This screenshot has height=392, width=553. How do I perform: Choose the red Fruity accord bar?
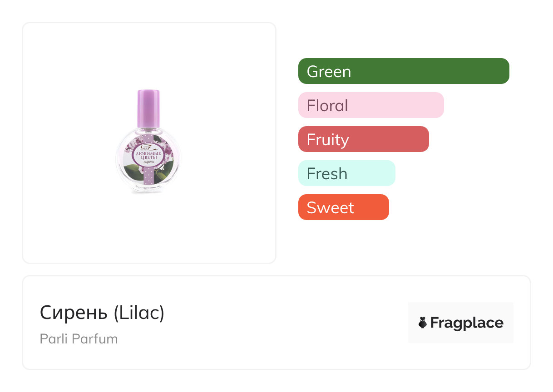pos(363,139)
